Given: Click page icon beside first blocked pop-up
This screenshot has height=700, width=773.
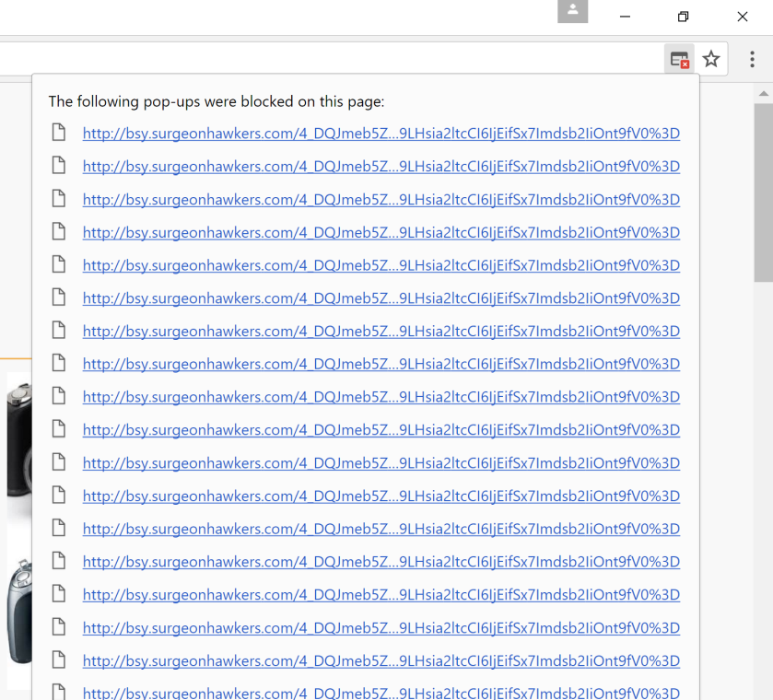Looking at the screenshot, I should (59, 133).
